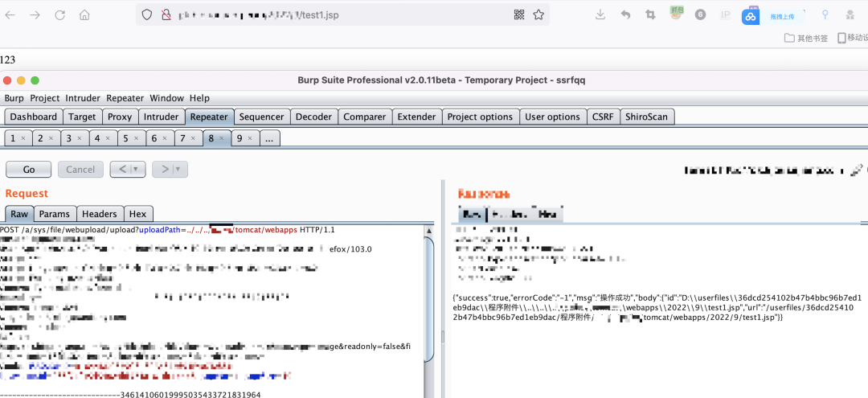The height and width of the screenshot is (398, 868).
Task: Open the User options tab
Action: [x=553, y=117]
